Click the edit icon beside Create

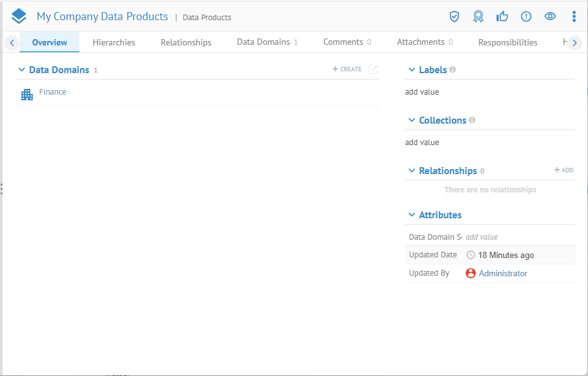(x=373, y=69)
